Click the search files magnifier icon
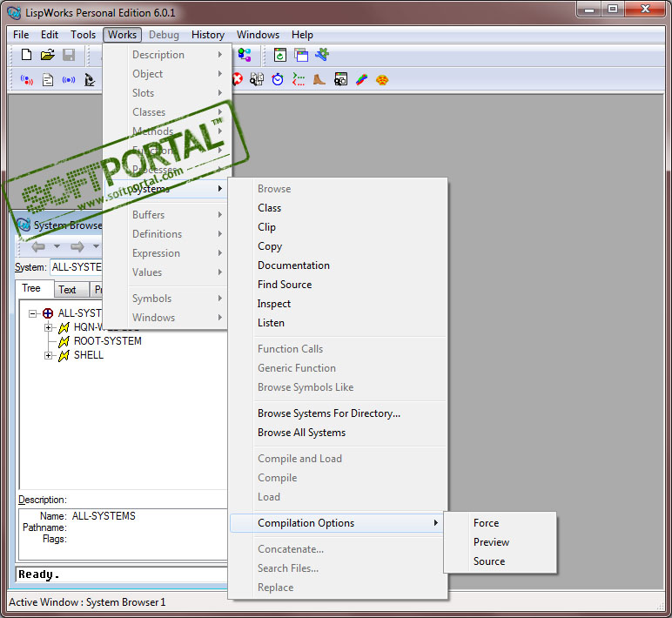 click(x=257, y=79)
